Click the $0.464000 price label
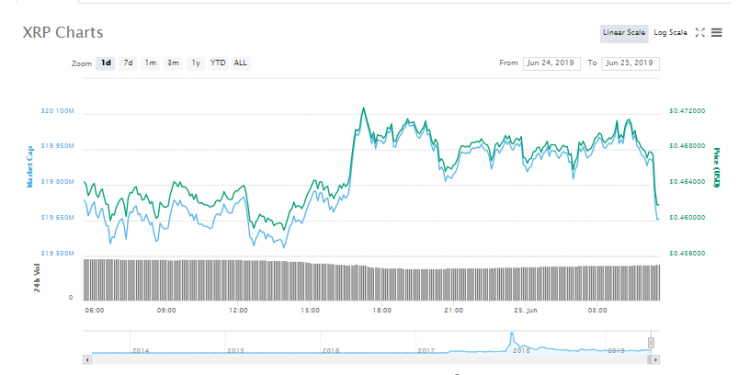Image resolution: width=750 pixels, height=375 pixels. 686,182
